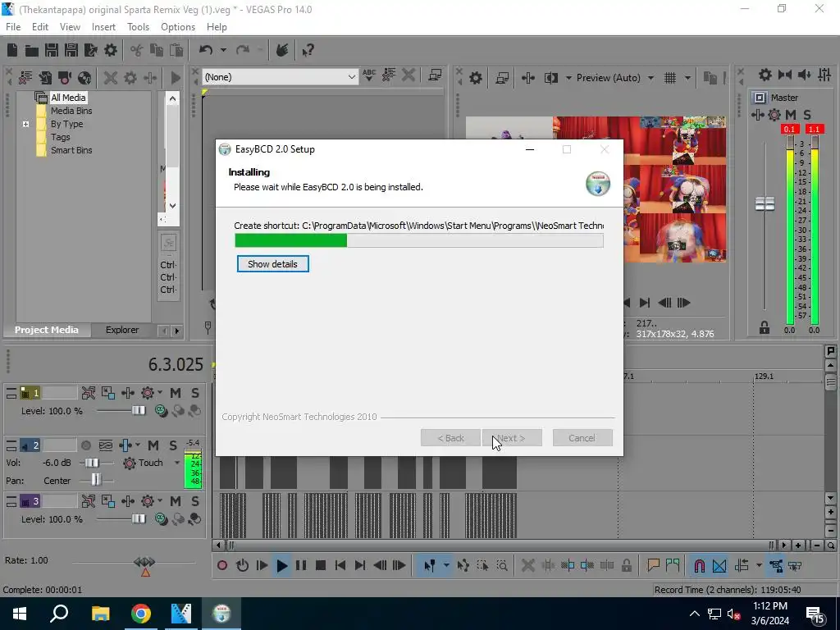This screenshot has width=840, height=630.
Task: Open Windows Start menu
Action: pyautogui.click(x=20, y=614)
